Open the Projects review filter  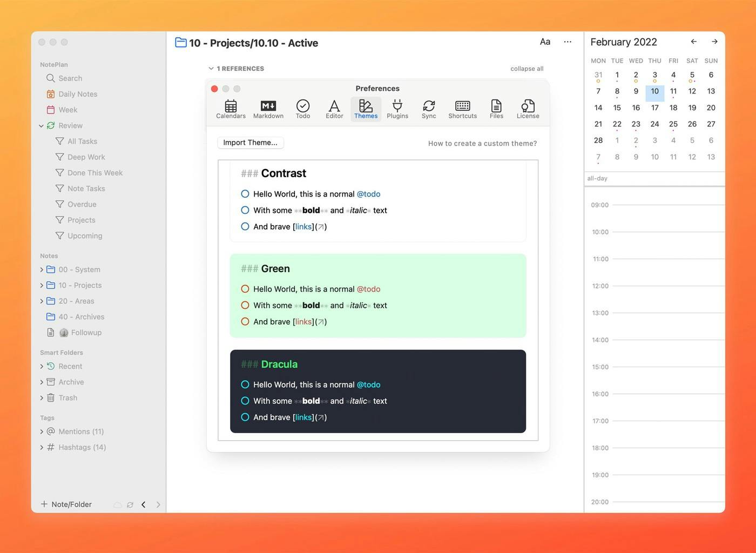75,220
